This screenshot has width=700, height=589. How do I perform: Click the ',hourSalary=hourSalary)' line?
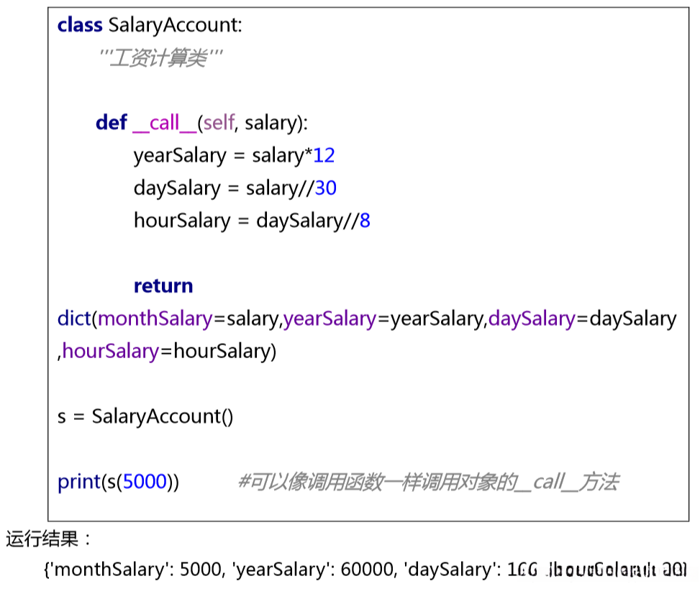[167, 351]
